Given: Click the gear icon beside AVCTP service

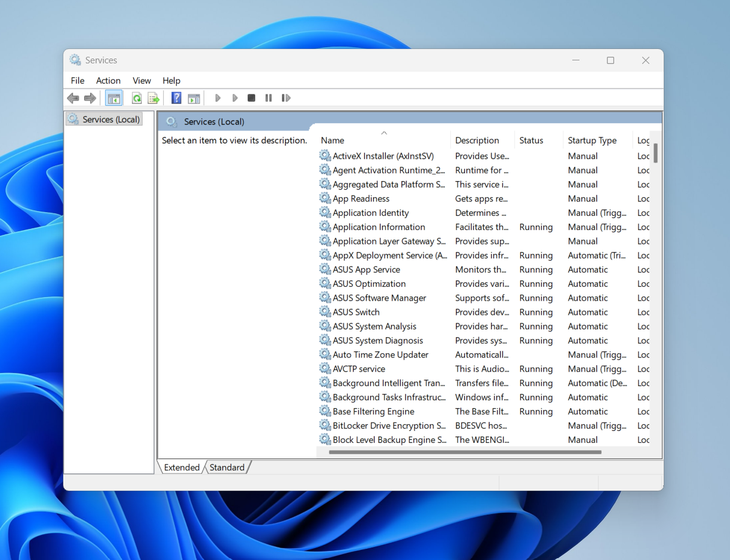Looking at the screenshot, I should [x=325, y=369].
